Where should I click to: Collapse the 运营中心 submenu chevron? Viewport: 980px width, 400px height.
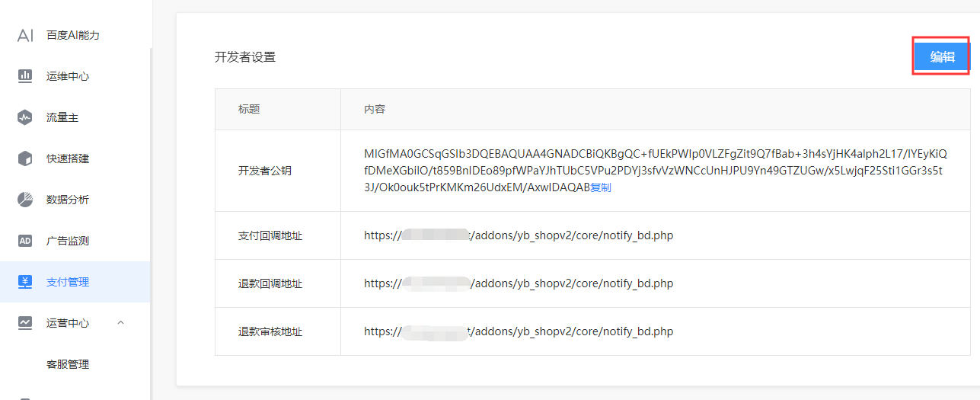click(120, 323)
